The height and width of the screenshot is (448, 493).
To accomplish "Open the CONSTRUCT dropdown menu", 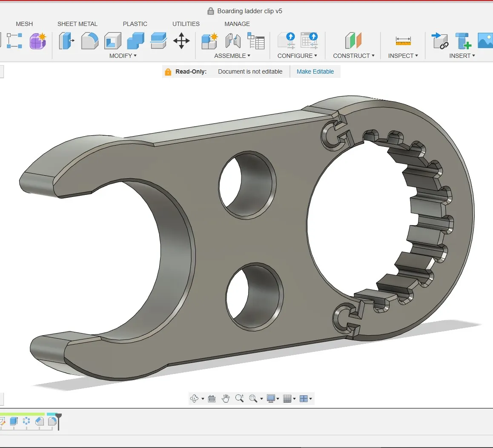I will (354, 56).
